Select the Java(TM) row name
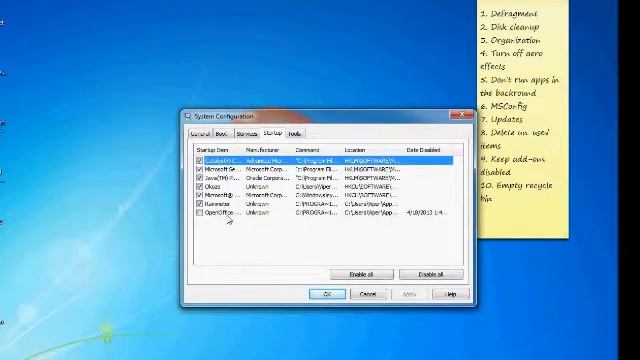Viewport: 640px width, 360px height. pos(222,178)
